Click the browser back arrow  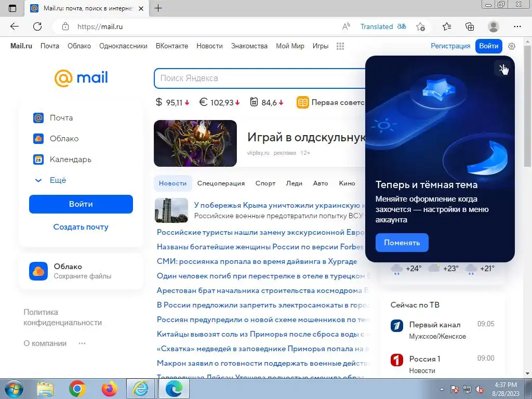14,26
